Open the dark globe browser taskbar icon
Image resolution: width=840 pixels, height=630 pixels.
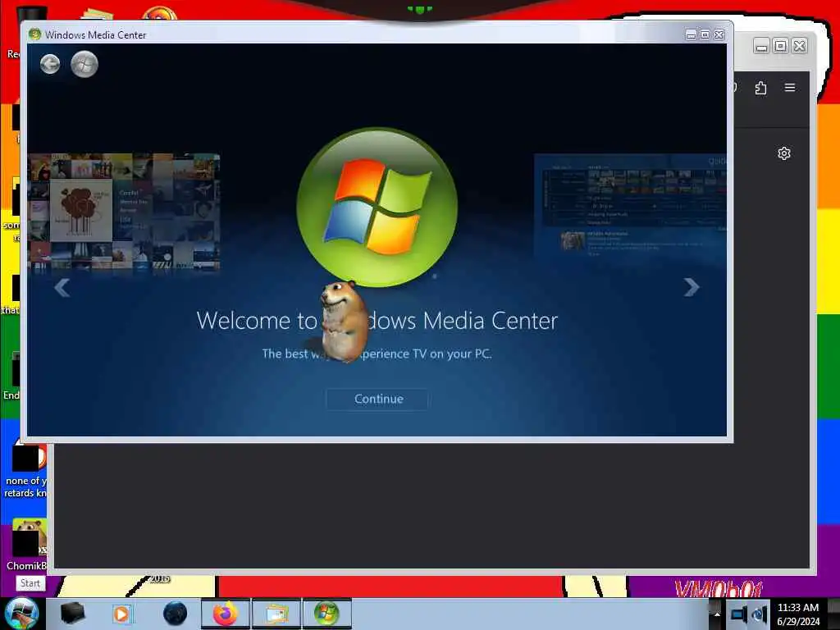(x=176, y=614)
